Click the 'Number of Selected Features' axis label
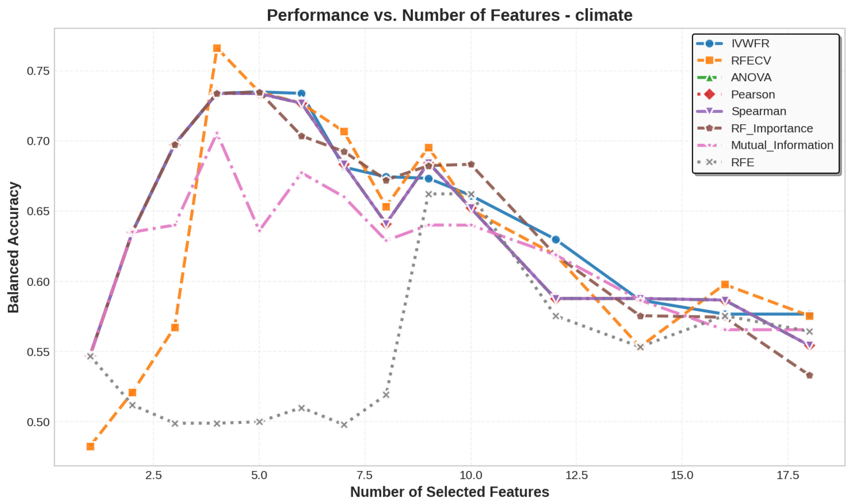 pos(450,492)
